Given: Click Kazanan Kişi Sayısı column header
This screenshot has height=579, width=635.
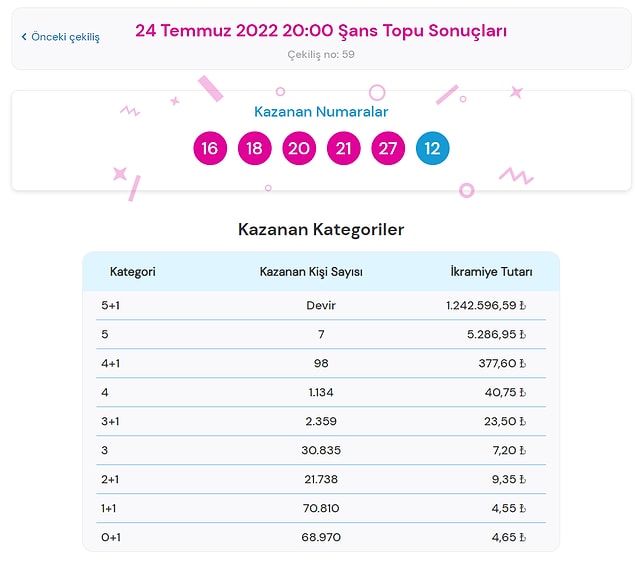Looking at the screenshot, I should (x=311, y=271).
